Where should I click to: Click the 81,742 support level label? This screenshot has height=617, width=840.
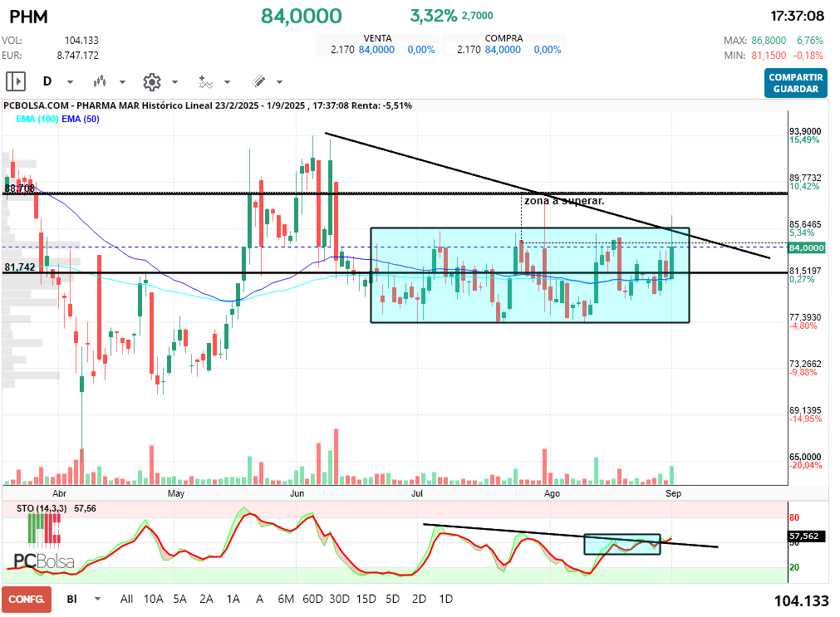[x=20, y=267]
